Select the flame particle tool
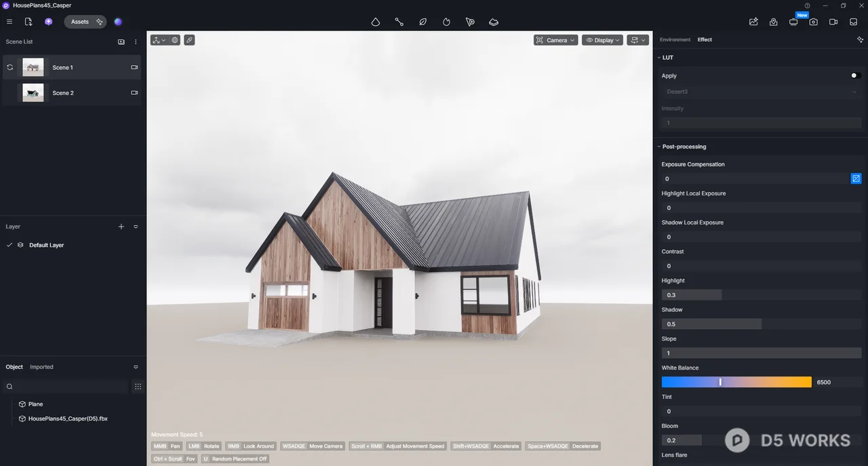This screenshot has width=868, height=466. pyautogui.click(x=446, y=22)
